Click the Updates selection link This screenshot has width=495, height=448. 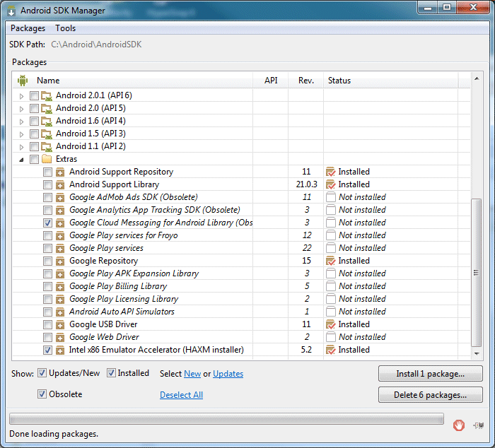[228, 374]
